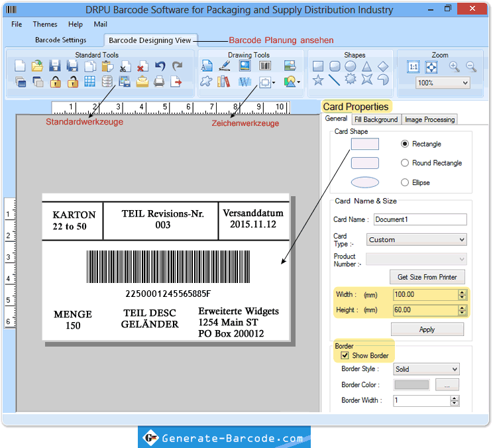Click the Versanddatum text on the label
The height and width of the screenshot is (448, 493).
click(x=253, y=213)
